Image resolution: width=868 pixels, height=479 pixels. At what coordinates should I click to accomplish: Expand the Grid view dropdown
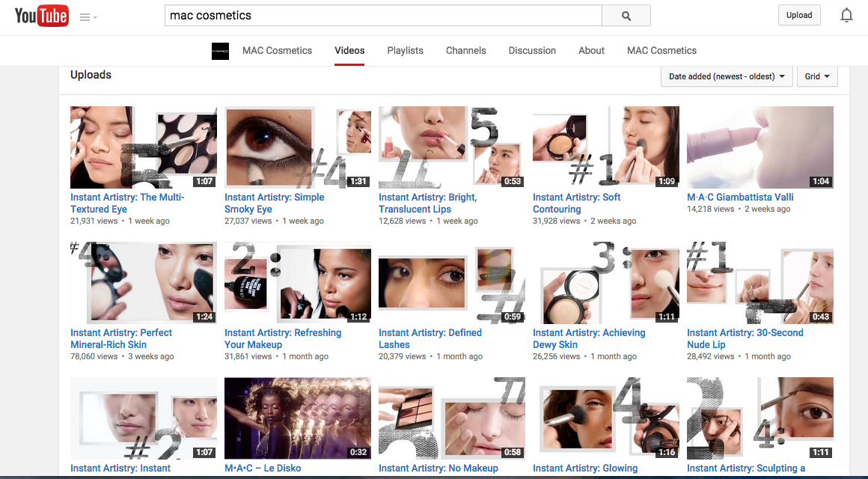click(x=817, y=76)
